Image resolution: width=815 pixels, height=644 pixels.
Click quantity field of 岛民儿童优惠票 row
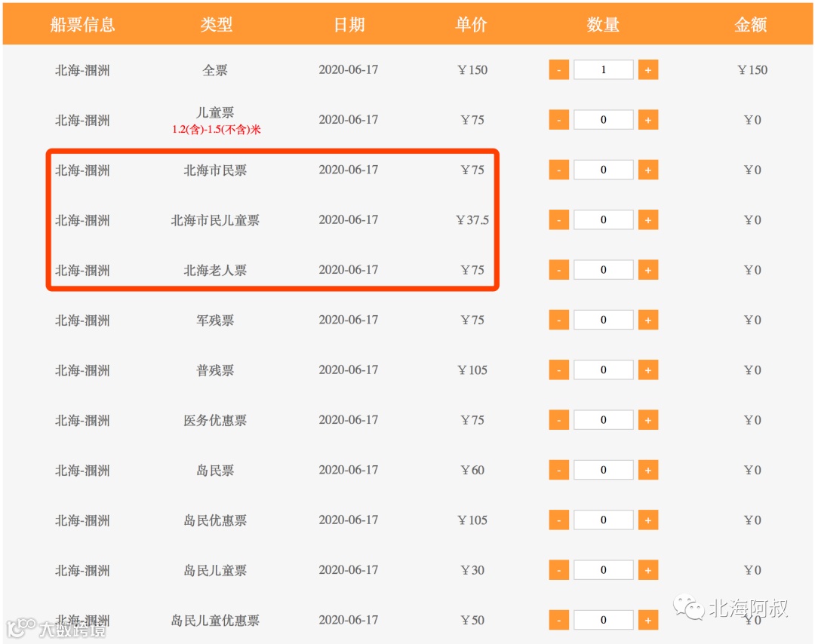point(604,620)
